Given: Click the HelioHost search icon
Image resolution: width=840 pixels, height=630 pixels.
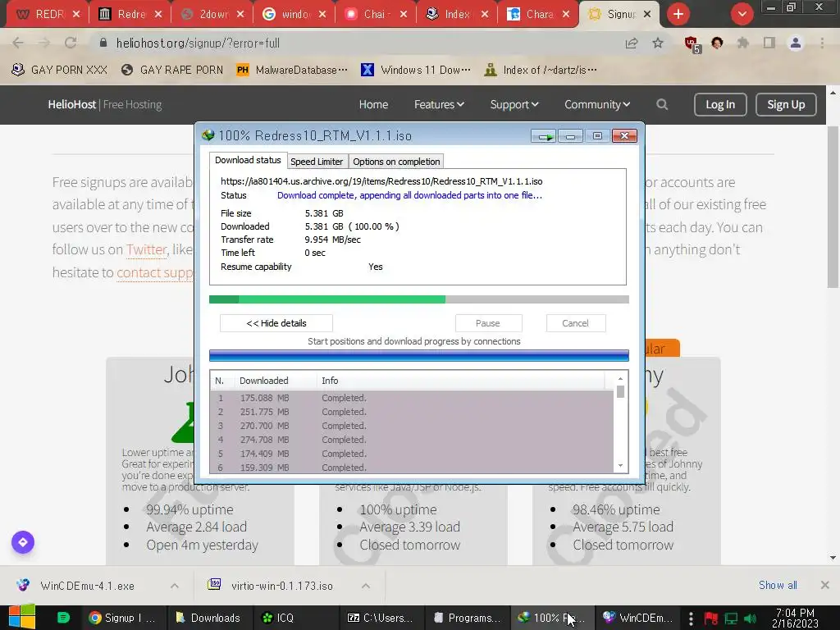Looking at the screenshot, I should pos(662,104).
